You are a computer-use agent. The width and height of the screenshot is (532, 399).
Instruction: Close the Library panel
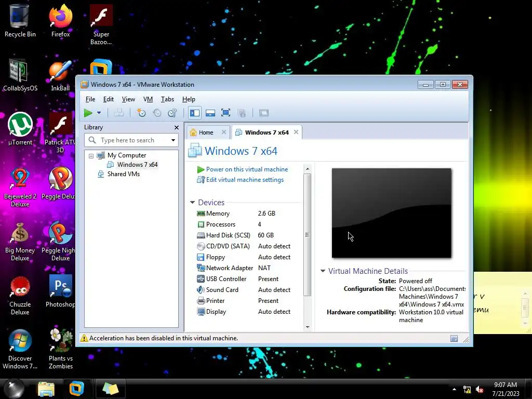(x=177, y=128)
